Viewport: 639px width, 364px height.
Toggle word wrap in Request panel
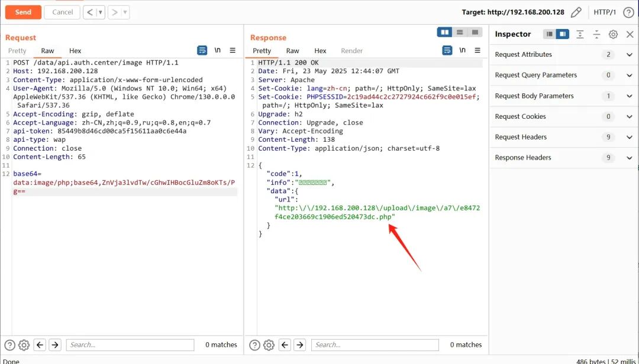click(x=202, y=50)
